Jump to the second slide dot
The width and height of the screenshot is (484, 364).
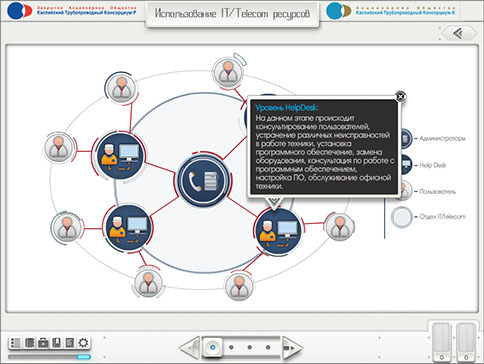[x=231, y=347]
